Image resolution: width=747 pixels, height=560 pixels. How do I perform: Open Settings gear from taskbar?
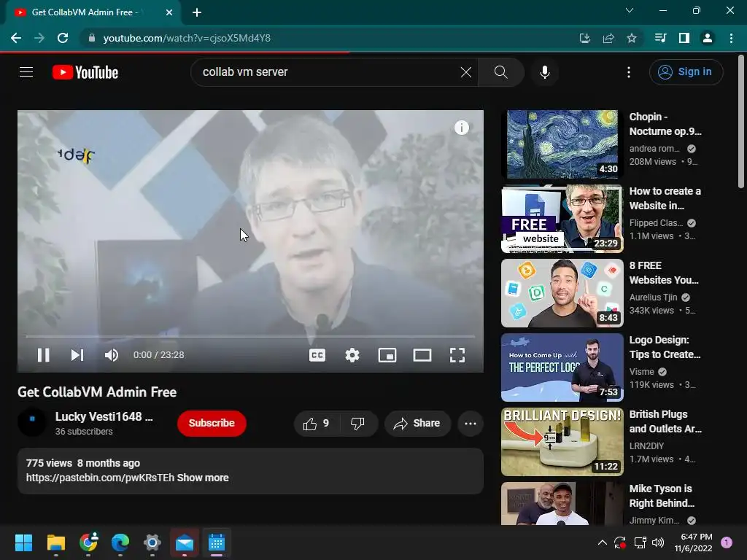tap(152, 542)
